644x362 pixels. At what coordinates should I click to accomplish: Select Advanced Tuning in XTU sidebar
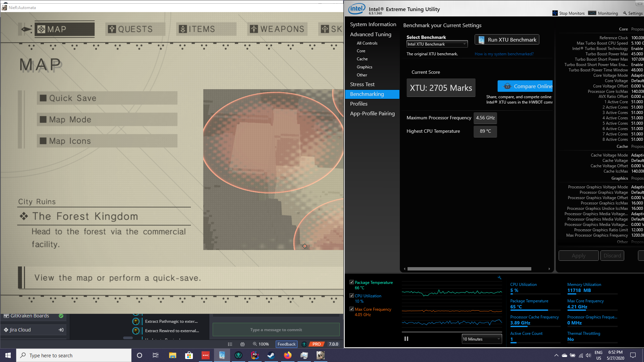pyautogui.click(x=371, y=35)
